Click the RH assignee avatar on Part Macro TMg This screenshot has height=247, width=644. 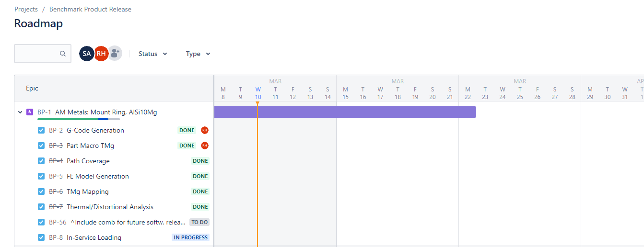point(205,146)
